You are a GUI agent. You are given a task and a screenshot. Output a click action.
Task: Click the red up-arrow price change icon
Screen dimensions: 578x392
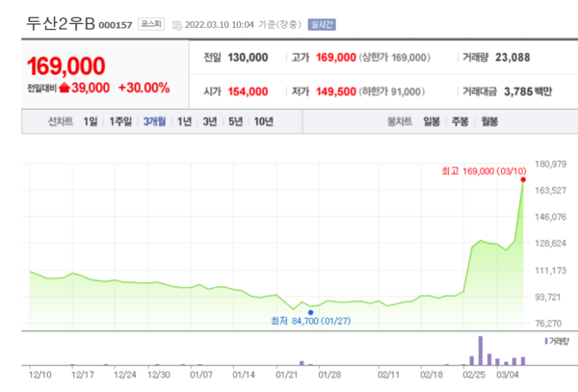tap(65, 88)
